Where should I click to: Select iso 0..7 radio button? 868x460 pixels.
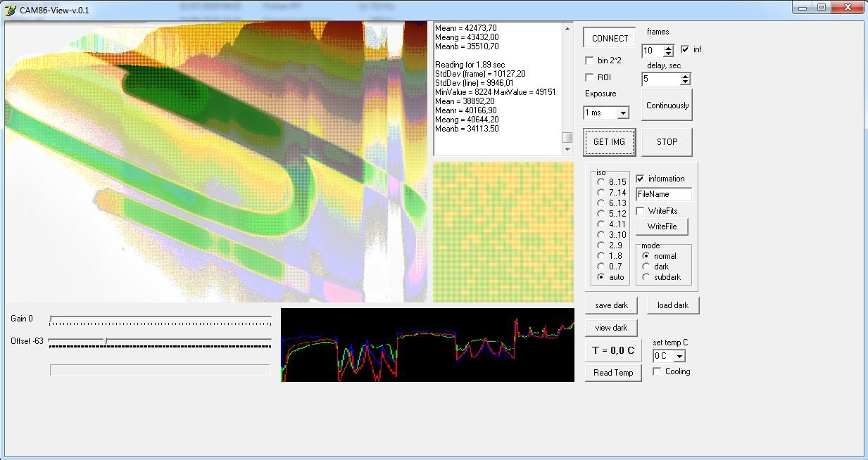click(600, 267)
